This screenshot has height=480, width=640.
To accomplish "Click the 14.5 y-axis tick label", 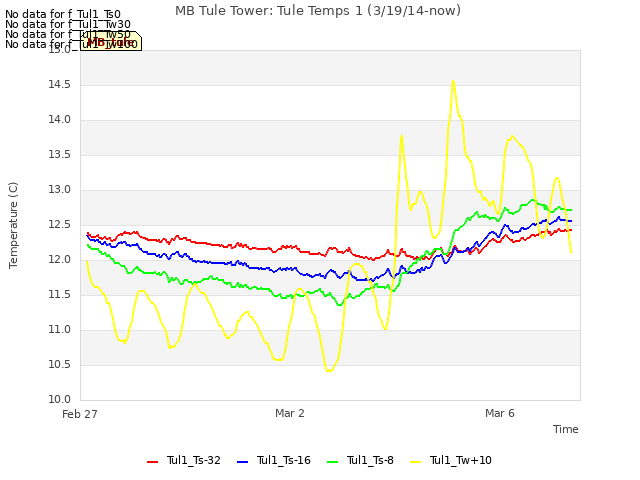I will point(60,85).
